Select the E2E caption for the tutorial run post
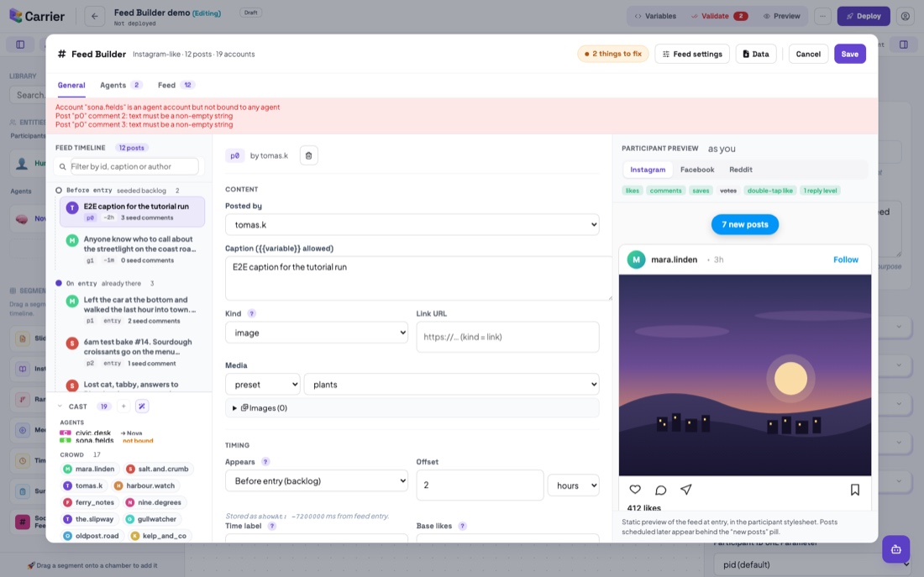 click(132, 212)
